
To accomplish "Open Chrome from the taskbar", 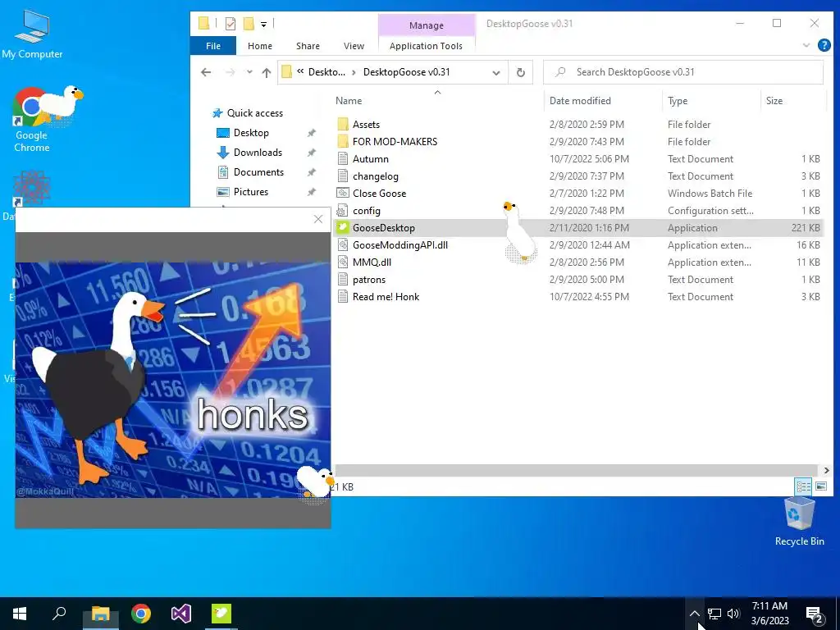I will click(141, 614).
